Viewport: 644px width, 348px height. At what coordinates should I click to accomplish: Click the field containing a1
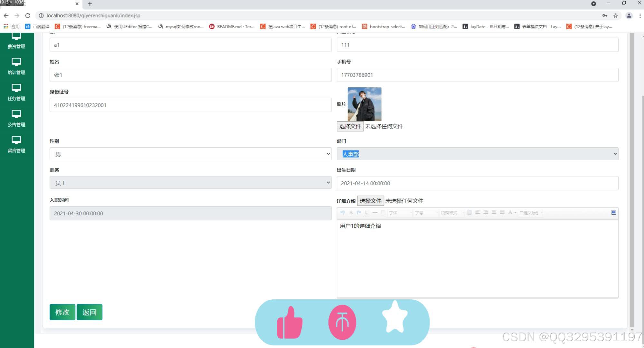(x=191, y=45)
